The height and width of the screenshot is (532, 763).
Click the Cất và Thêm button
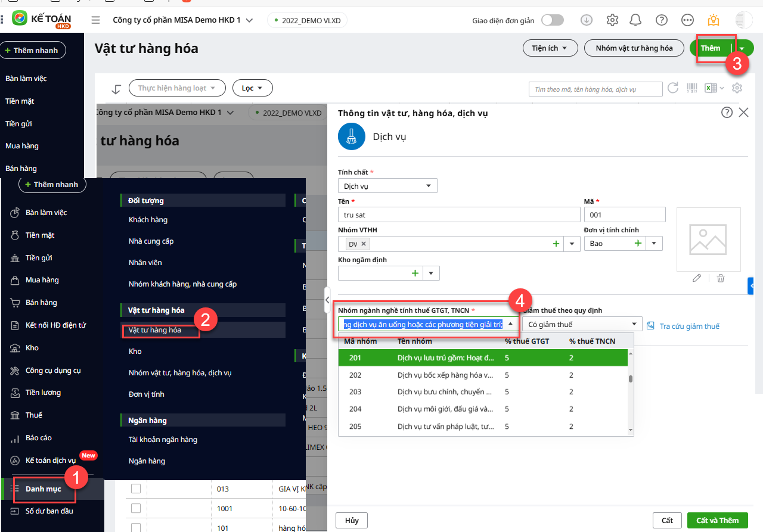pos(717,520)
